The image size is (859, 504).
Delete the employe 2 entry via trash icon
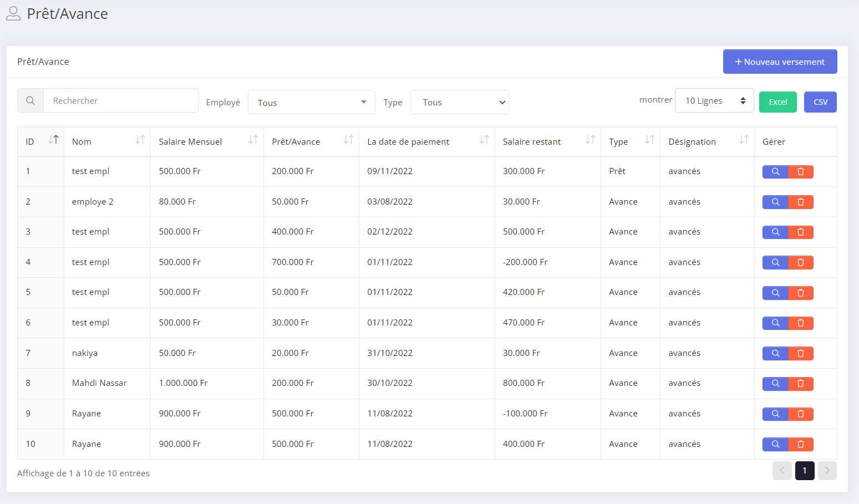coord(801,202)
